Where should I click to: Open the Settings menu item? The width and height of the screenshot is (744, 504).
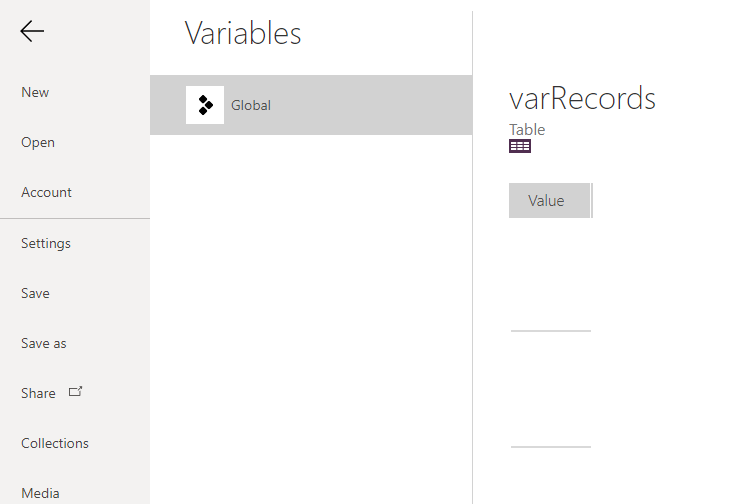46,243
